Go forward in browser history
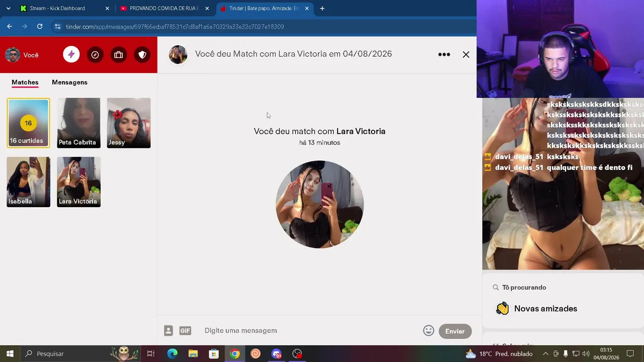 click(24, 26)
